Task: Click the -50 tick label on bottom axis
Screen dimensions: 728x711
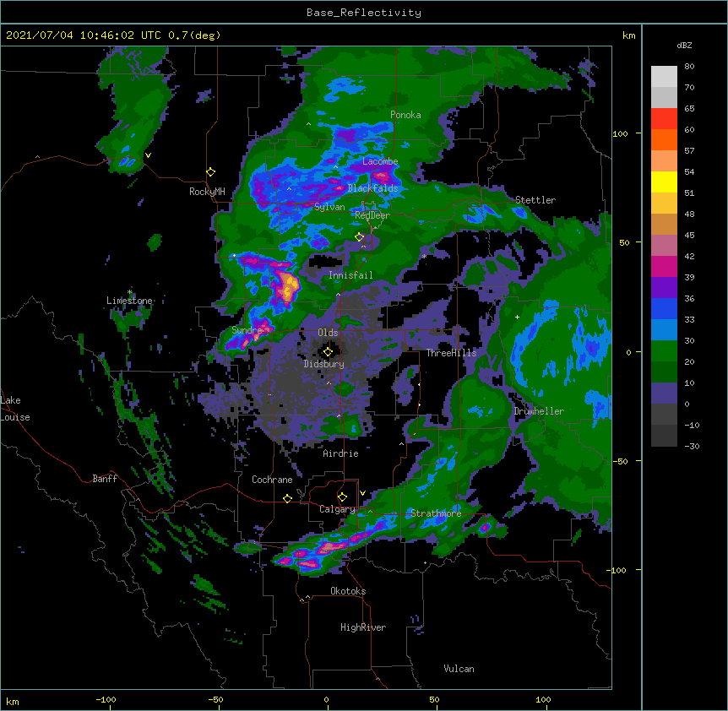Action: pos(215,699)
